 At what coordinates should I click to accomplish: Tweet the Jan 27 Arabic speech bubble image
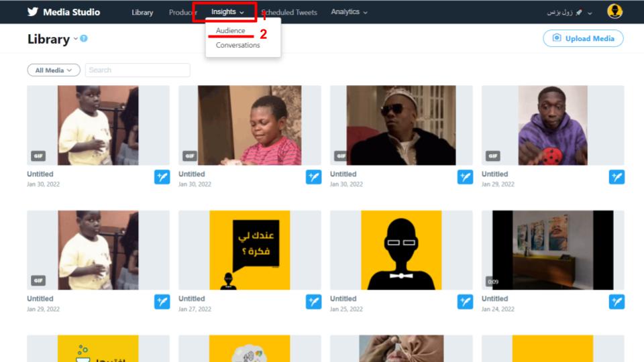pyautogui.click(x=313, y=302)
